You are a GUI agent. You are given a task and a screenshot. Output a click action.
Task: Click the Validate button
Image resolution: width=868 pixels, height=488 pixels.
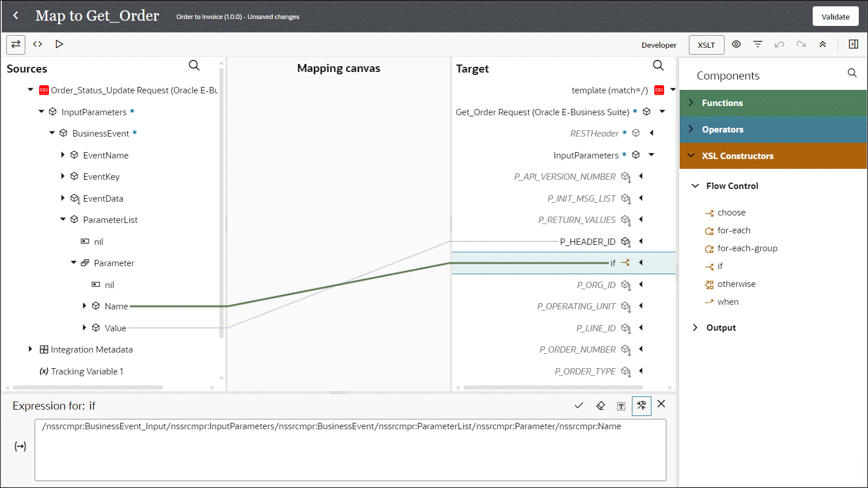pos(835,17)
